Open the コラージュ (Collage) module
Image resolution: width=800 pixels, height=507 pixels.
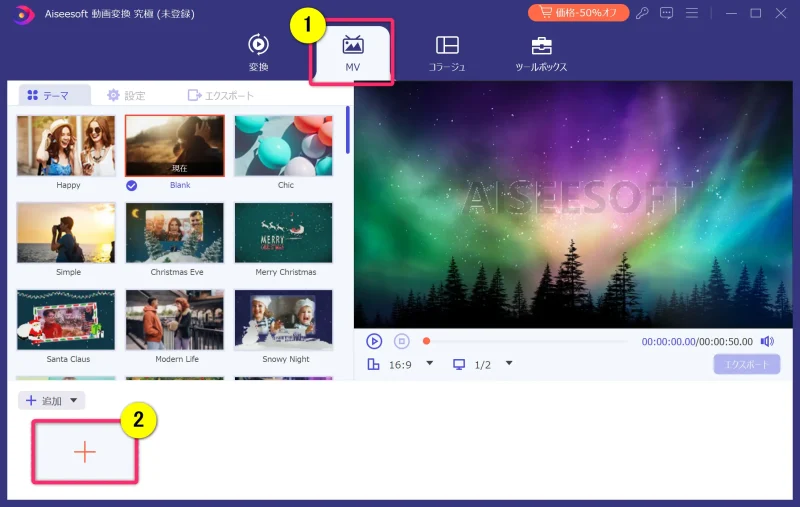point(447,52)
